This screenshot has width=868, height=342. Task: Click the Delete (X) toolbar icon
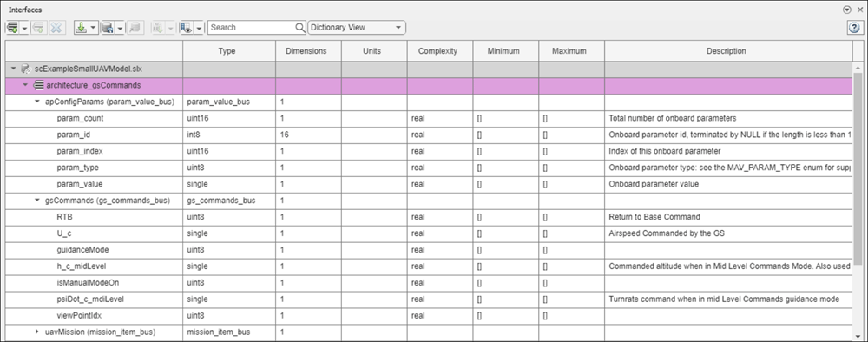coord(56,28)
